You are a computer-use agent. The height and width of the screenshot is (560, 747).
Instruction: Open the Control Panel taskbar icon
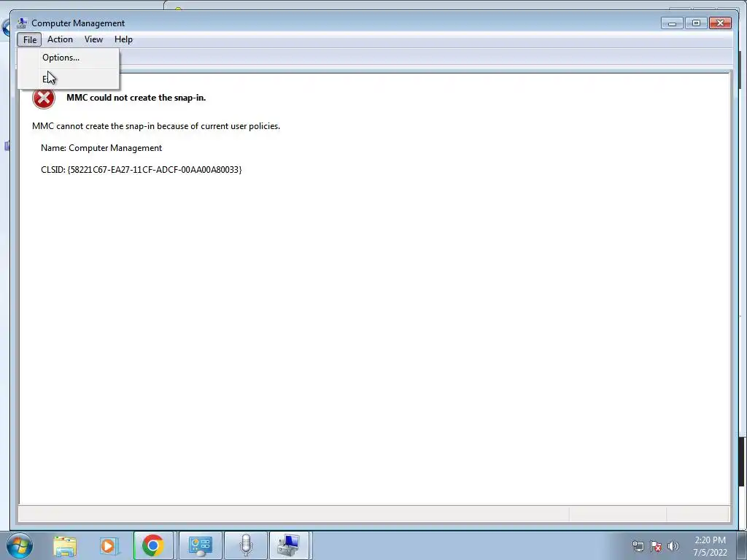coord(201,545)
